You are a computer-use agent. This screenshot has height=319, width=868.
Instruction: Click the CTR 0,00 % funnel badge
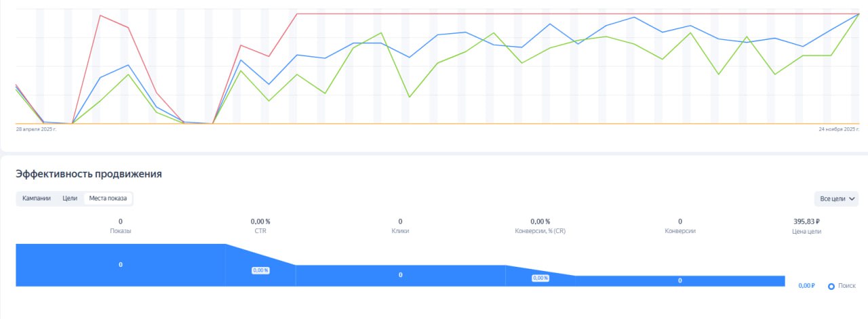coord(260,270)
